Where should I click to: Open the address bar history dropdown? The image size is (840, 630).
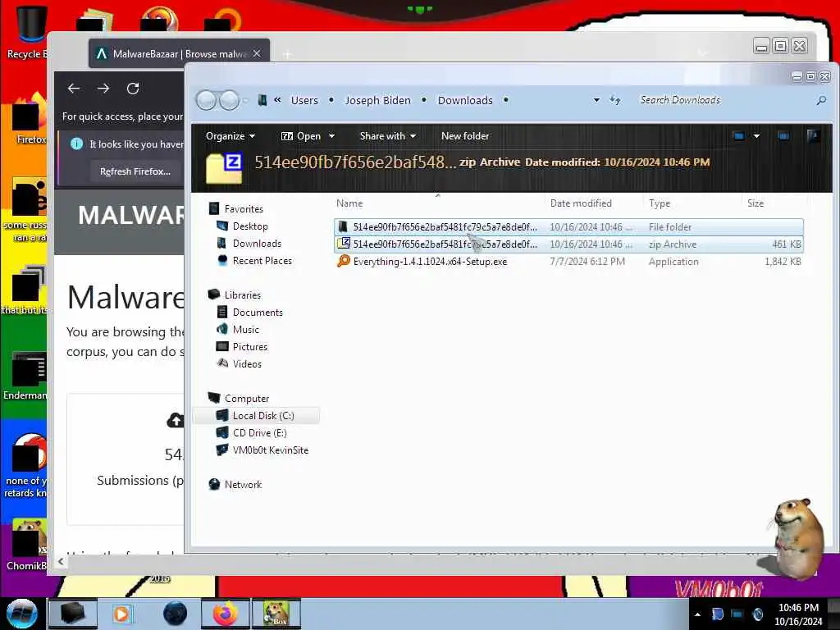(x=596, y=100)
